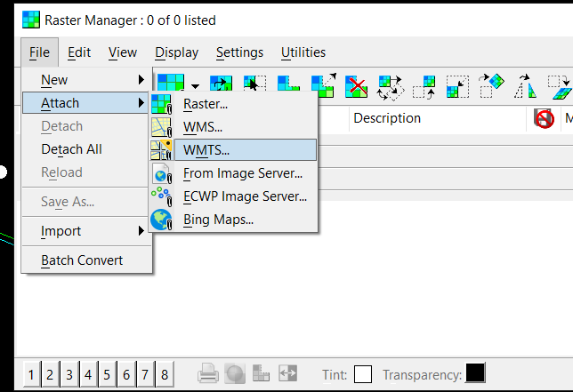Expand the New submenu
The width and height of the screenshot is (573, 392).
pyautogui.click(x=86, y=80)
